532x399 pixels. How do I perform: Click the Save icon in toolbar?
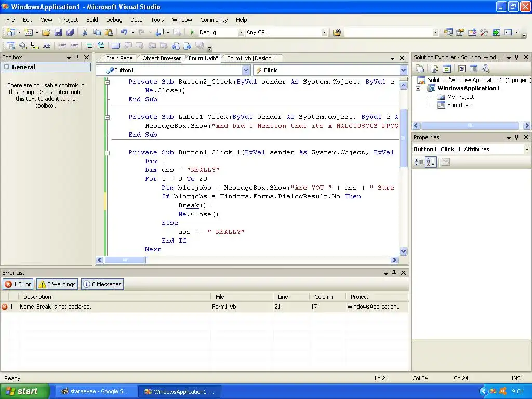point(58,32)
